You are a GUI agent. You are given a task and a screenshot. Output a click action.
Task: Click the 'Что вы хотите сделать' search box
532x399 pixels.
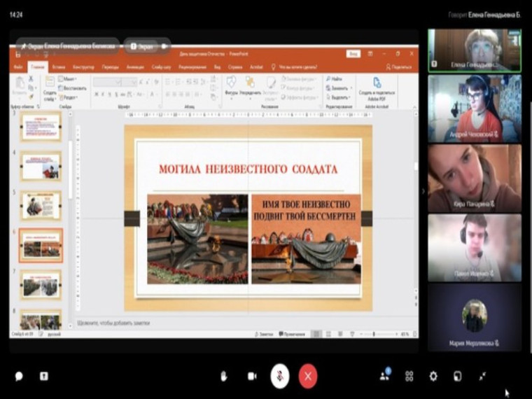pyautogui.click(x=294, y=66)
